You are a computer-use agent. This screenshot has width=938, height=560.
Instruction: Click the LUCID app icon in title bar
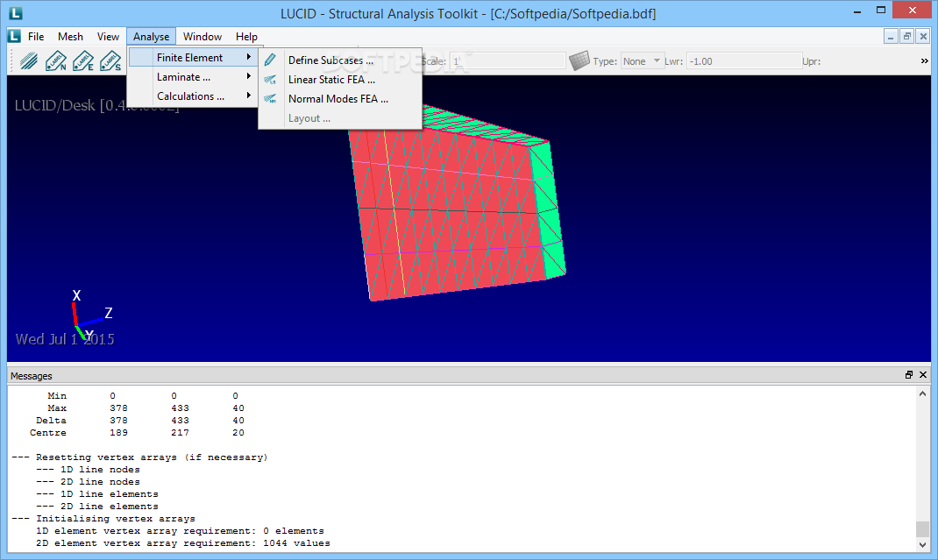click(16, 12)
